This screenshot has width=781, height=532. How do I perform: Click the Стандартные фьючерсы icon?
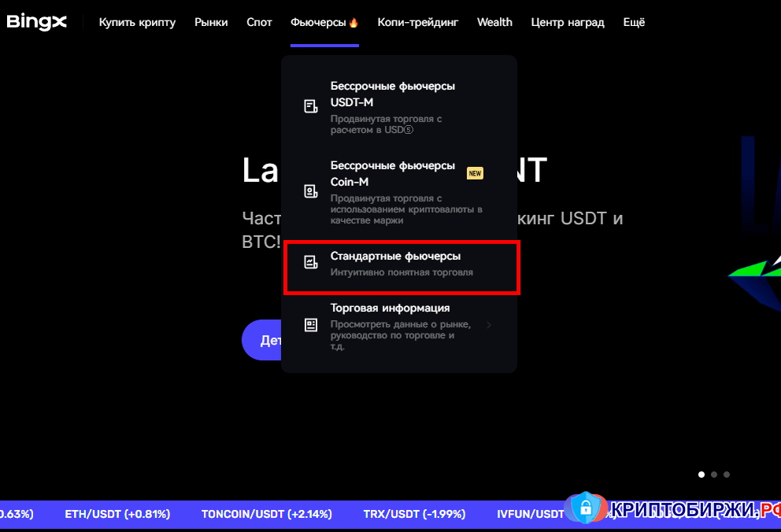pyautogui.click(x=311, y=262)
